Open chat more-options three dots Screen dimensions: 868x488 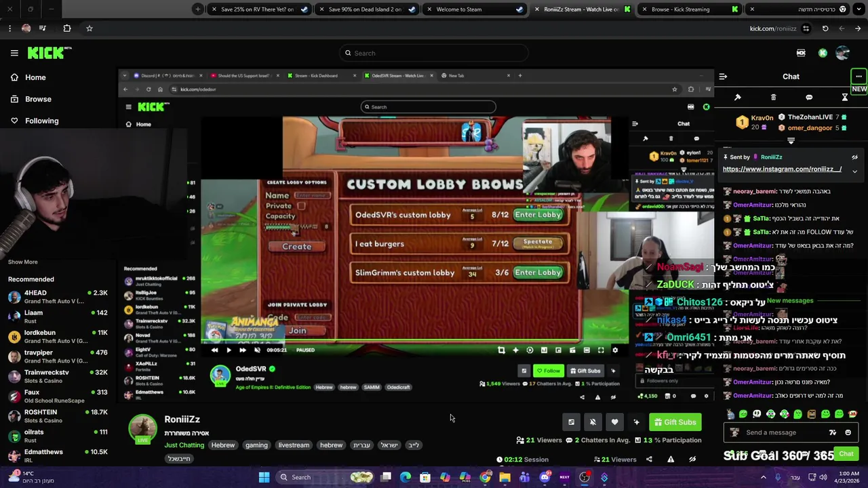(x=859, y=77)
